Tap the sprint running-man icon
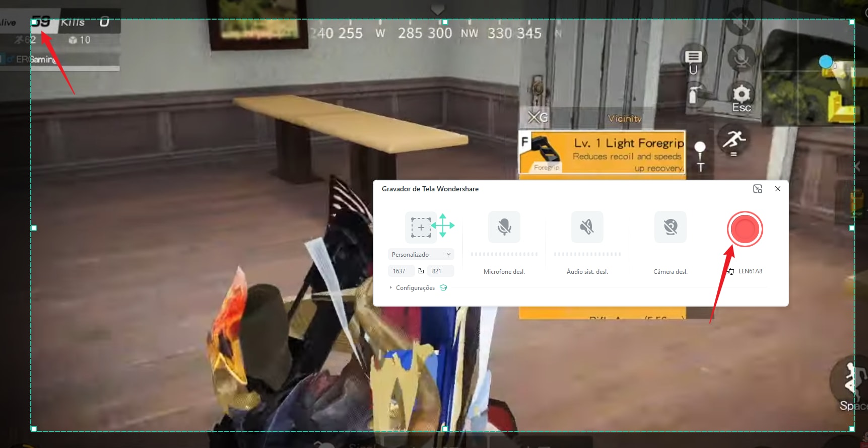Screen dimensions: 868x448 pos(734,139)
